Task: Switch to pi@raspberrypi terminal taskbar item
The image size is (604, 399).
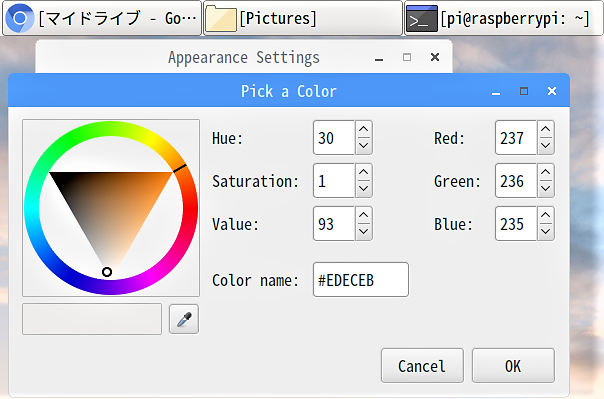Action: (x=503, y=18)
